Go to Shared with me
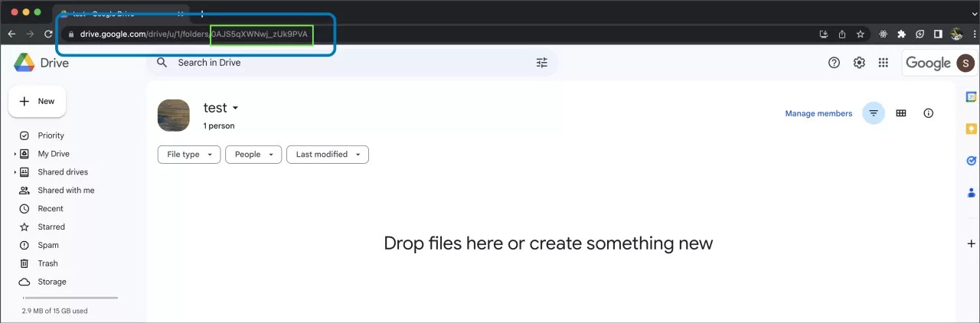 point(66,191)
